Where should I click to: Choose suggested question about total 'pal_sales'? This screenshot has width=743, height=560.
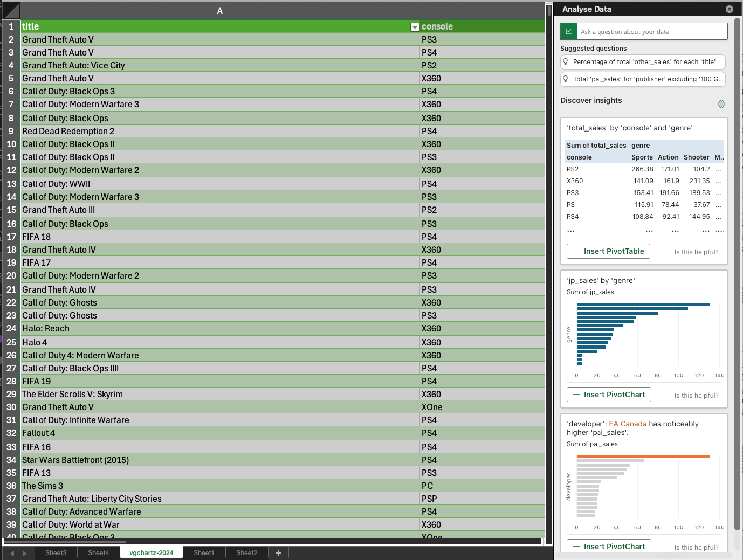pos(643,79)
